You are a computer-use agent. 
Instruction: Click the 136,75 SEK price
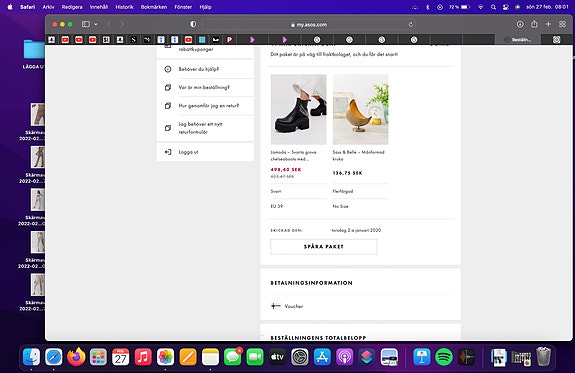pos(347,173)
